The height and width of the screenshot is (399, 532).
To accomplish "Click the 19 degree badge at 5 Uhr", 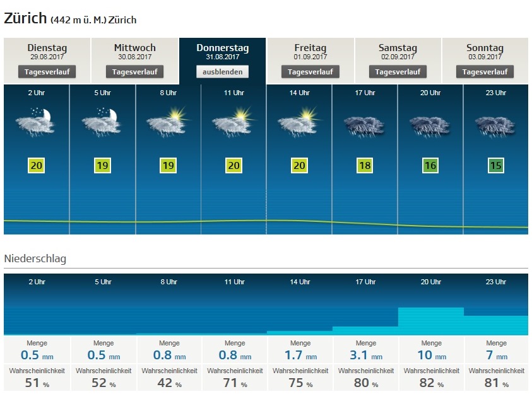I will coord(102,165).
